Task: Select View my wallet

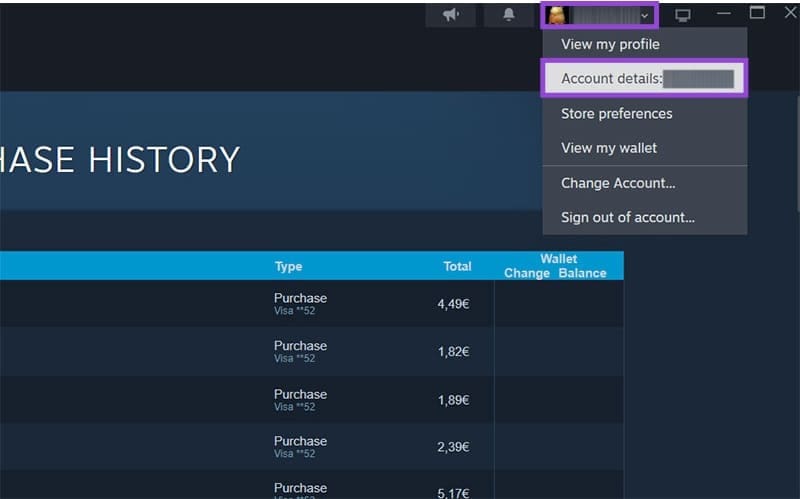Action: click(645, 148)
